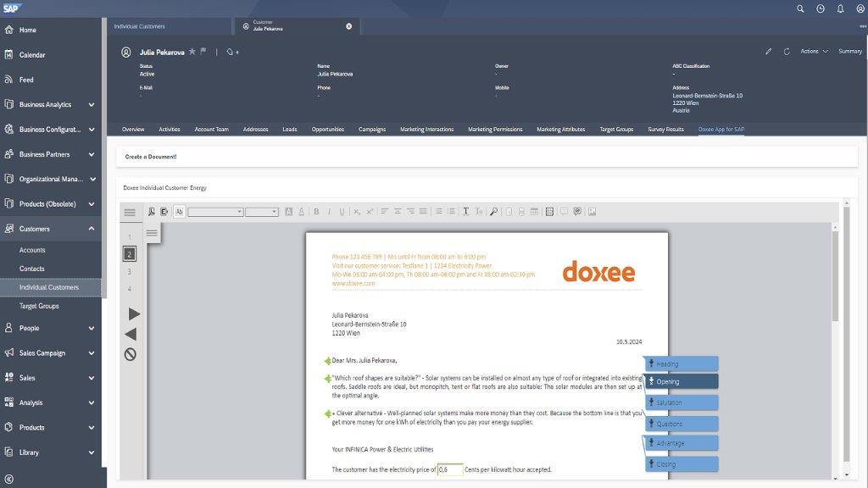Open the Actions dropdown
Screen dimensions: 868x488
(814, 52)
